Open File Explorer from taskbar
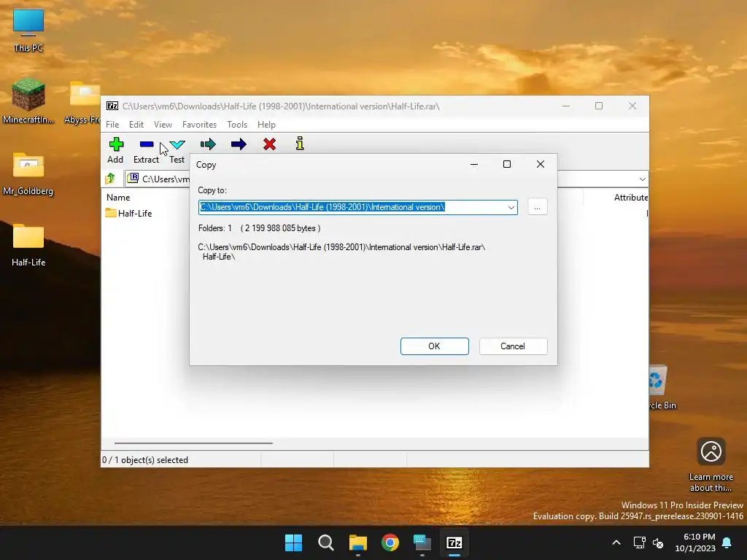 (x=357, y=542)
